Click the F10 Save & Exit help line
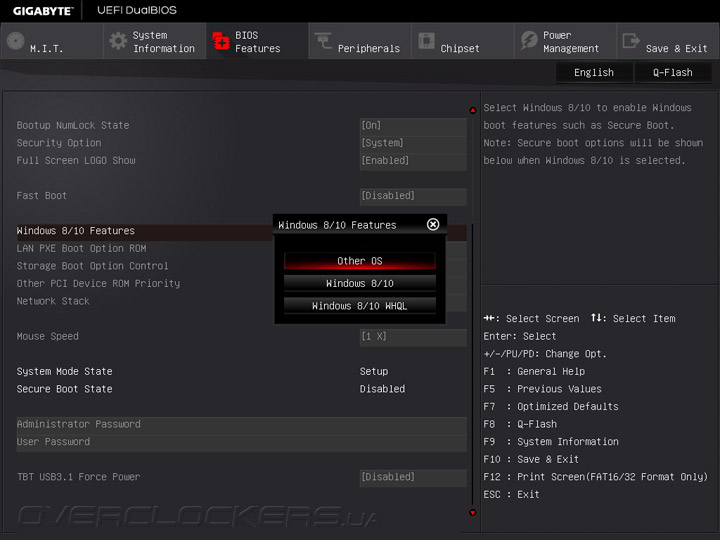This screenshot has width=720, height=540. point(531,459)
